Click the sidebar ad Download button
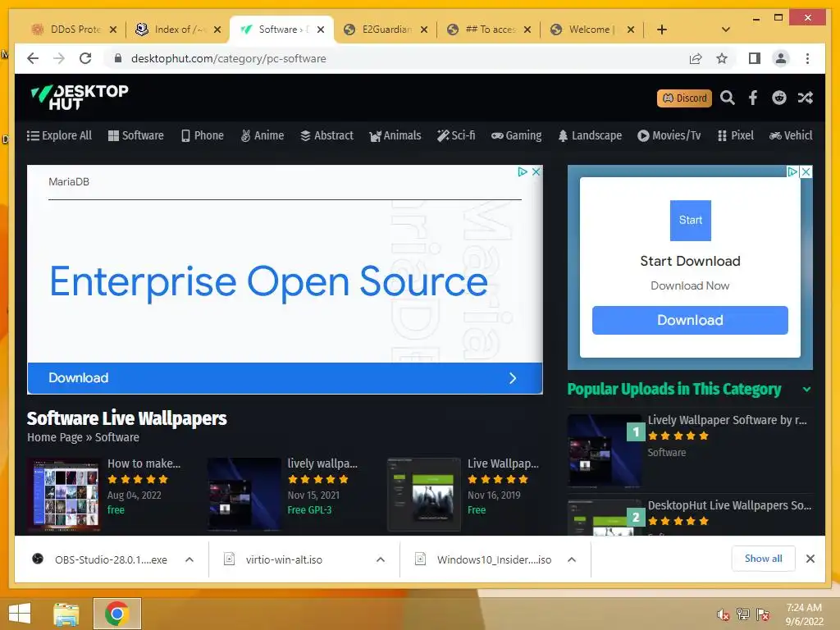The width and height of the screenshot is (840, 630). [x=690, y=321]
